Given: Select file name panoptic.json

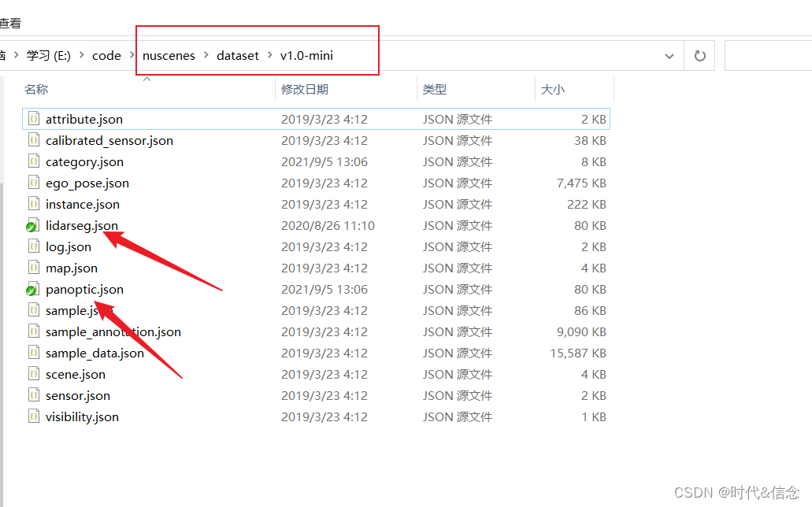Looking at the screenshot, I should coord(84,289).
